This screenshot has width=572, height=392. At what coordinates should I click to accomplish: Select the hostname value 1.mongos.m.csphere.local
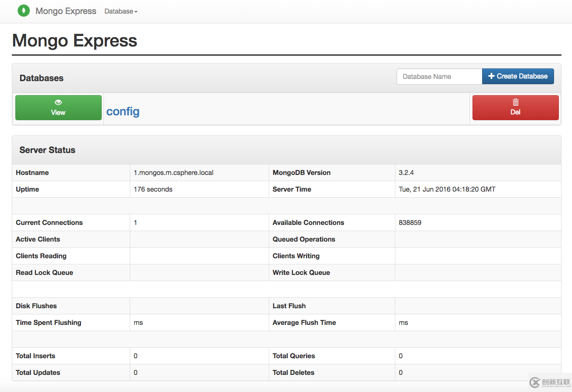click(x=174, y=173)
